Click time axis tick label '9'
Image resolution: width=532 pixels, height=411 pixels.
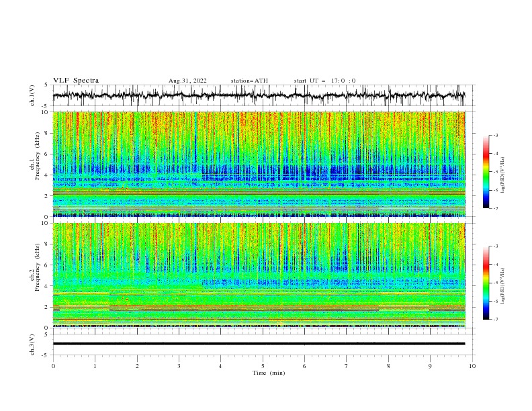coord(430,366)
